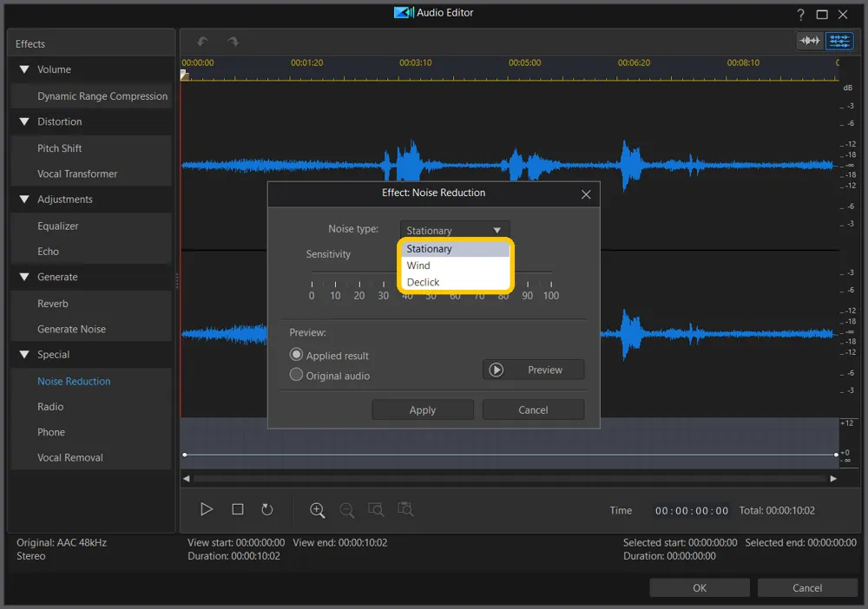
Task: Click the Time value field
Action: 692,511
